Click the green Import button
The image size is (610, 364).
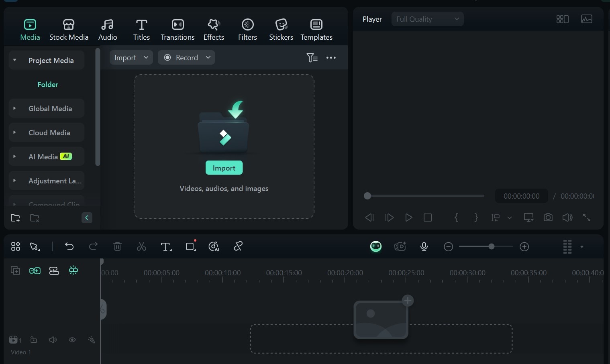coord(224,168)
